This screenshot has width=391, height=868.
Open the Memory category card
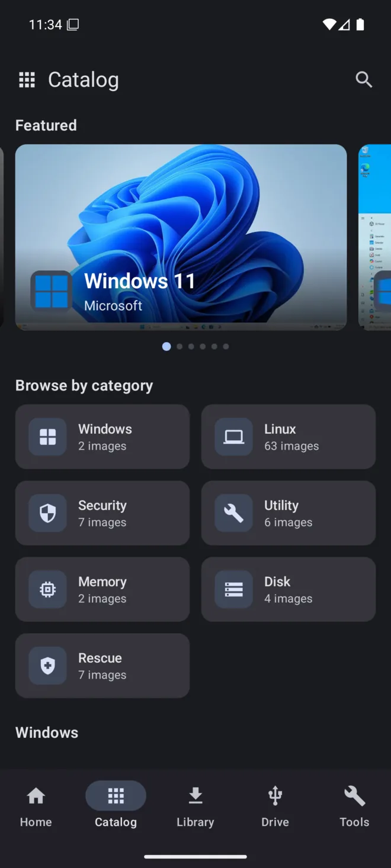tap(102, 589)
